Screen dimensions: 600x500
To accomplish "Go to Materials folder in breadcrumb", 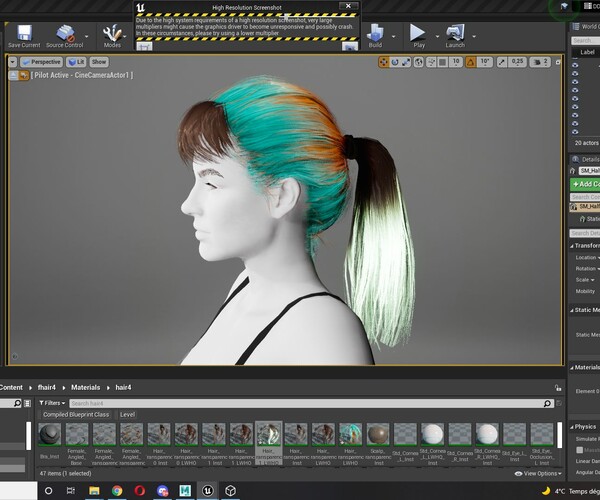I will tap(85, 388).
